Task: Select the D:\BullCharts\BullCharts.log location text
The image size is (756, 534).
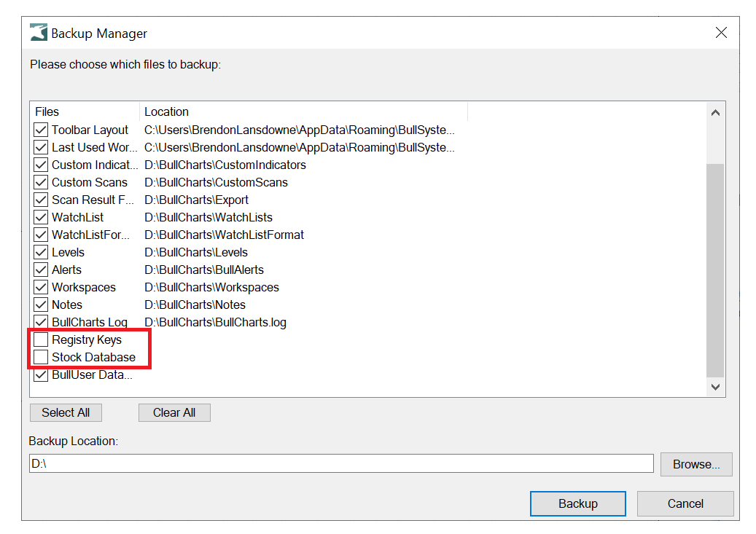Action: (215, 322)
